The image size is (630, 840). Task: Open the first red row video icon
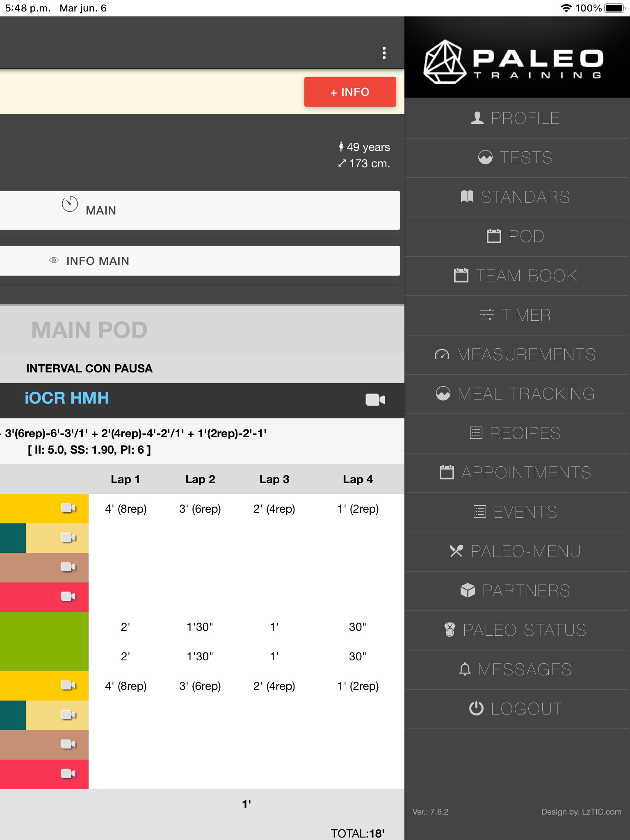pos(68,597)
